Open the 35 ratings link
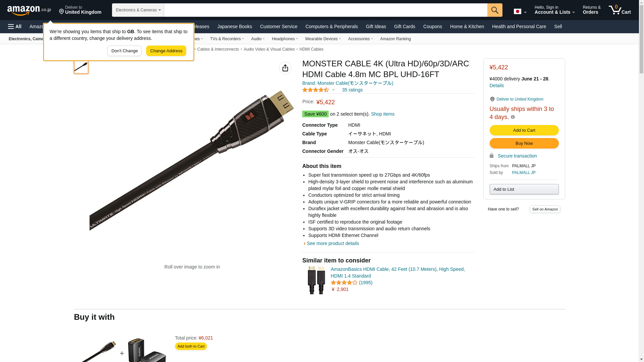This screenshot has height=362, width=644. (x=352, y=90)
